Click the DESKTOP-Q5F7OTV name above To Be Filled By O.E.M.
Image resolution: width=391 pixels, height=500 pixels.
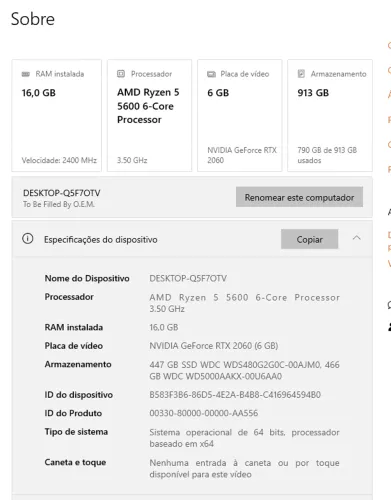point(62,193)
